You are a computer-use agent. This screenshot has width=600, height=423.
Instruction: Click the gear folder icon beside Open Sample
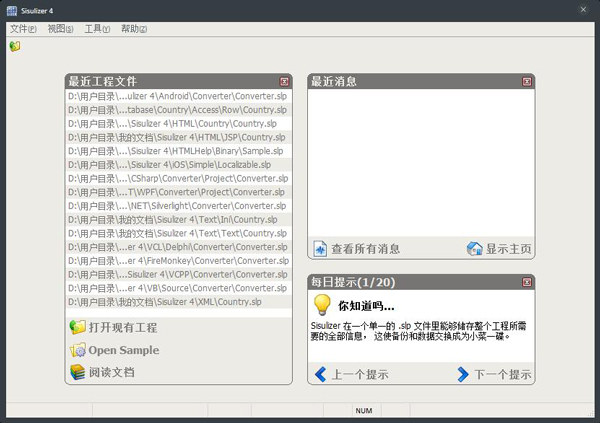tap(78, 350)
